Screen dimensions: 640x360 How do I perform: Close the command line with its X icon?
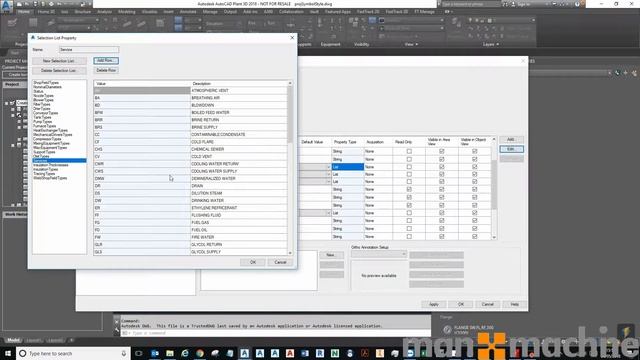(x=117, y=321)
